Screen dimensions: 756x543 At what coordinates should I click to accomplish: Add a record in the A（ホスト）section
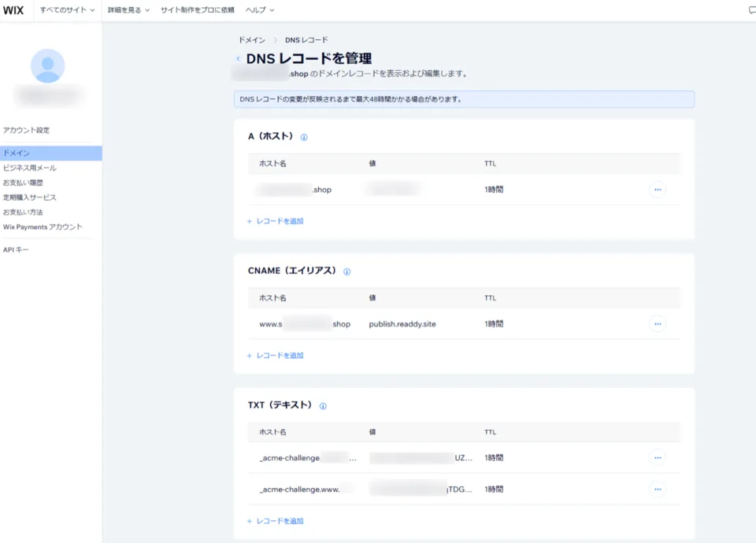(276, 221)
